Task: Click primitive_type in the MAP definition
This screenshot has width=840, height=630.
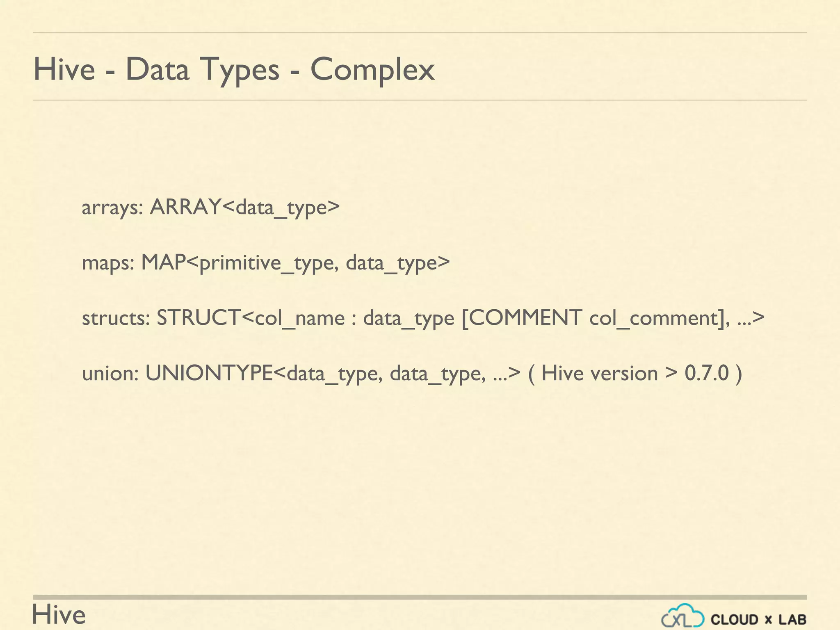Action: 269,263
